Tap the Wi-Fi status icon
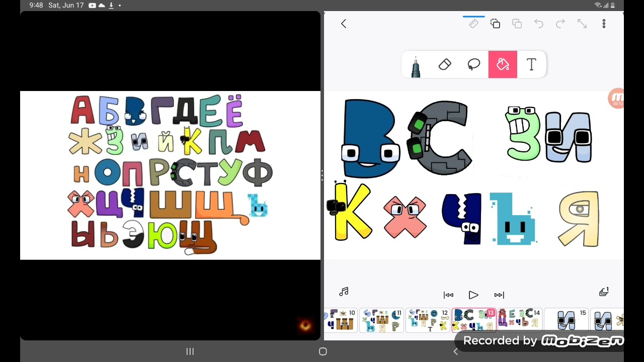The image size is (644, 362). coord(598,5)
